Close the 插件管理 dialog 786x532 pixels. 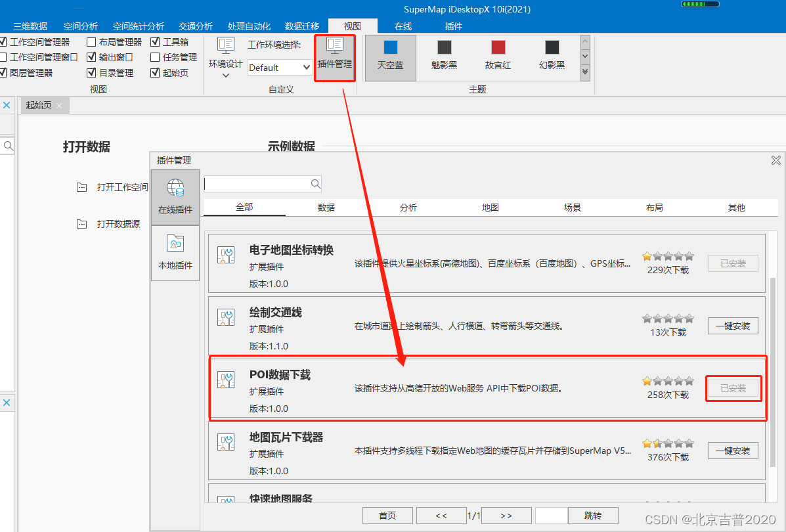point(775,160)
